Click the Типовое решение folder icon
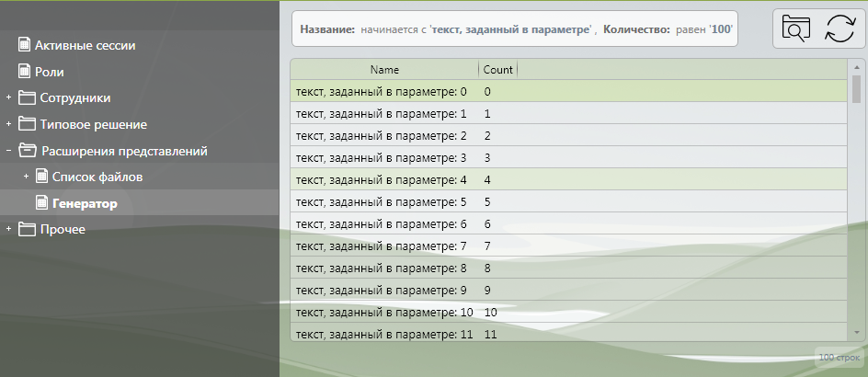This screenshot has width=868, height=377. pos(26,124)
